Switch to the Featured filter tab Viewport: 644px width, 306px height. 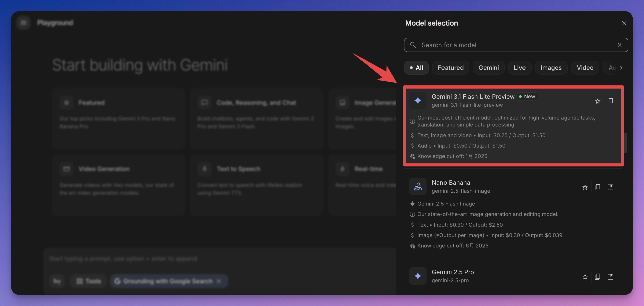click(451, 67)
